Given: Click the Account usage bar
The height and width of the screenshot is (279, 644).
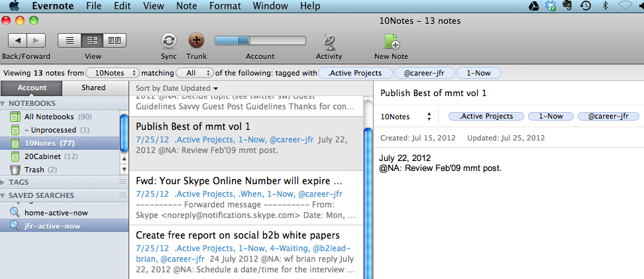Looking at the screenshot, I should (260, 40).
